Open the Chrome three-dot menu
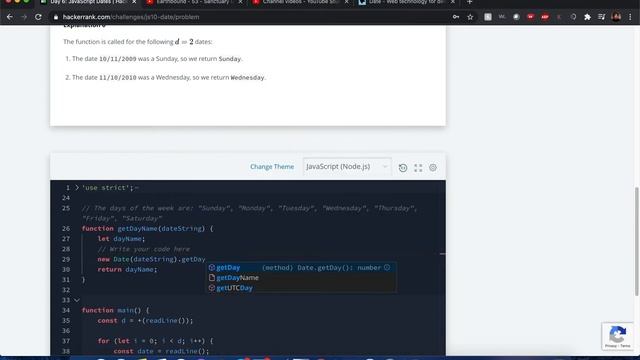The width and height of the screenshot is (640, 360). pos(630,17)
